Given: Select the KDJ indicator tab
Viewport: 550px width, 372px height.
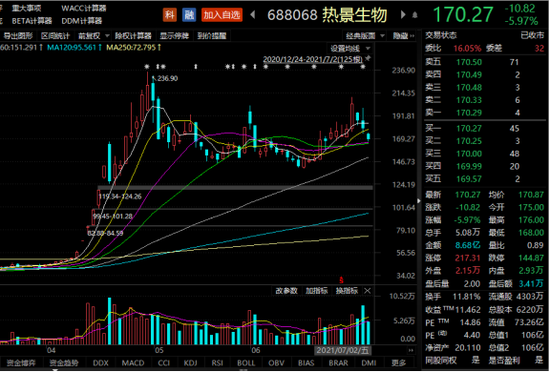Looking at the screenshot, I should 190,363.
